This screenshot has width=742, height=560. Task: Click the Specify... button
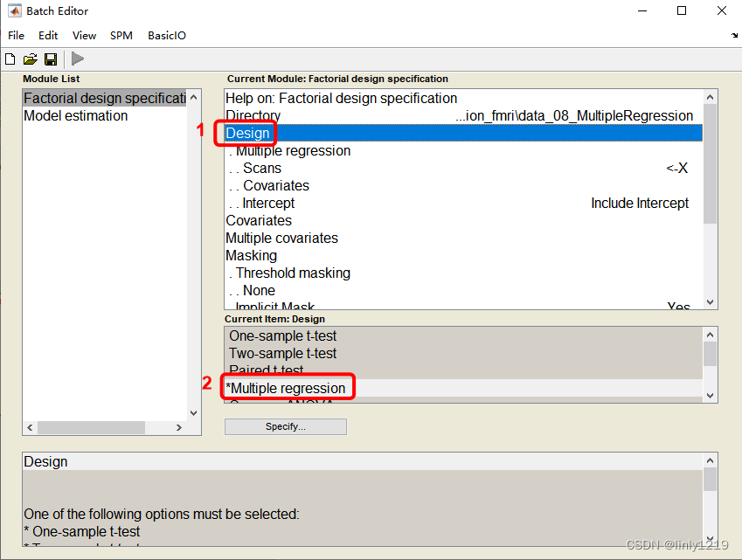click(x=285, y=426)
